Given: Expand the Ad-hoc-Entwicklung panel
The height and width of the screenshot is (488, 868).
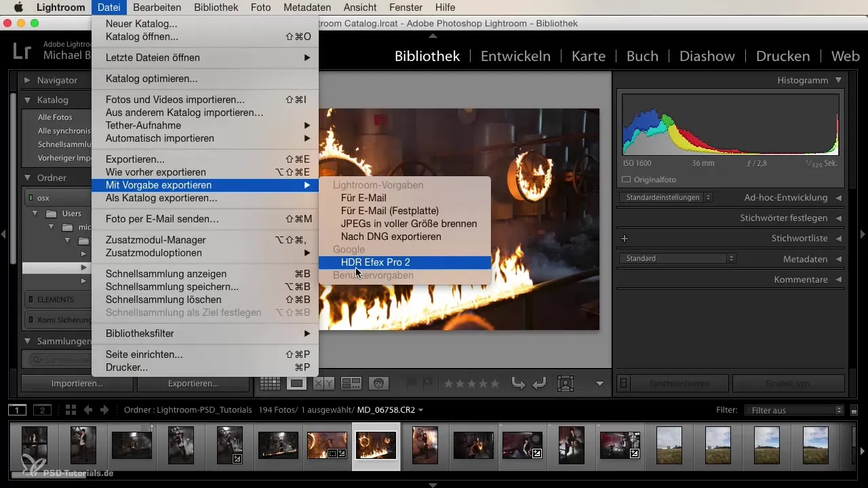Looking at the screenshot, I should pos(839,198).
